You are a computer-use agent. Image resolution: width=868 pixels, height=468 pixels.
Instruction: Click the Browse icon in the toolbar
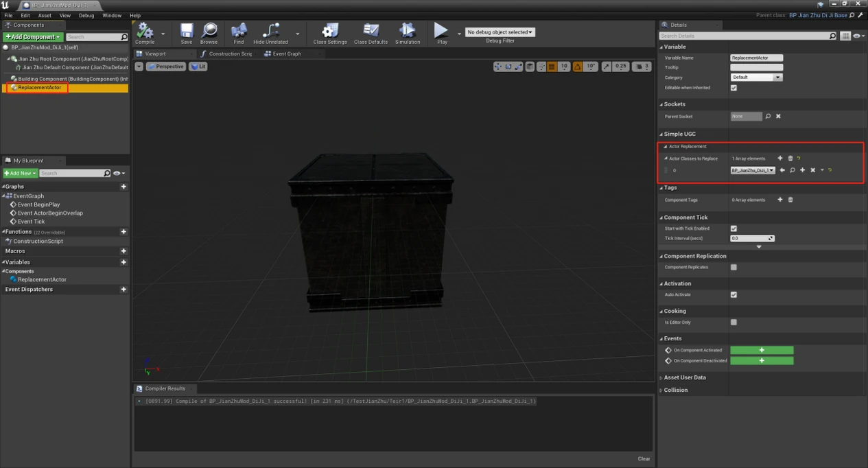pos(209,31)
